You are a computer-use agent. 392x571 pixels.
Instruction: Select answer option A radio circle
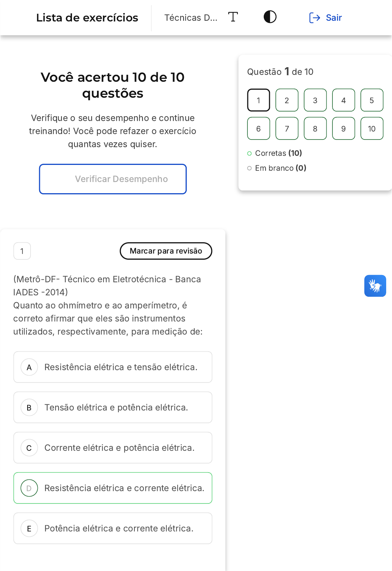pyautogui.click(x=29, y=367)
